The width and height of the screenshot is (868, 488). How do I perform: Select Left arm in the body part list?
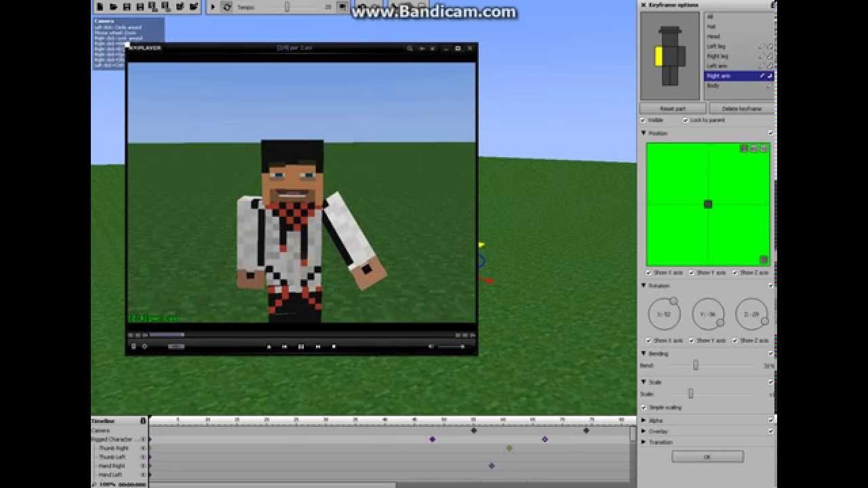tap(738, 66)
